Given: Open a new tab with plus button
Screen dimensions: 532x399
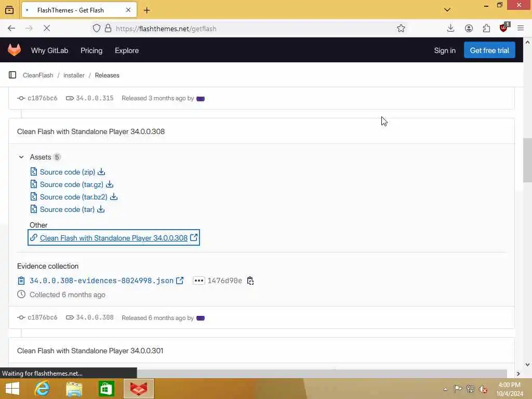Looking at the screenshot, I should point(147,10).
